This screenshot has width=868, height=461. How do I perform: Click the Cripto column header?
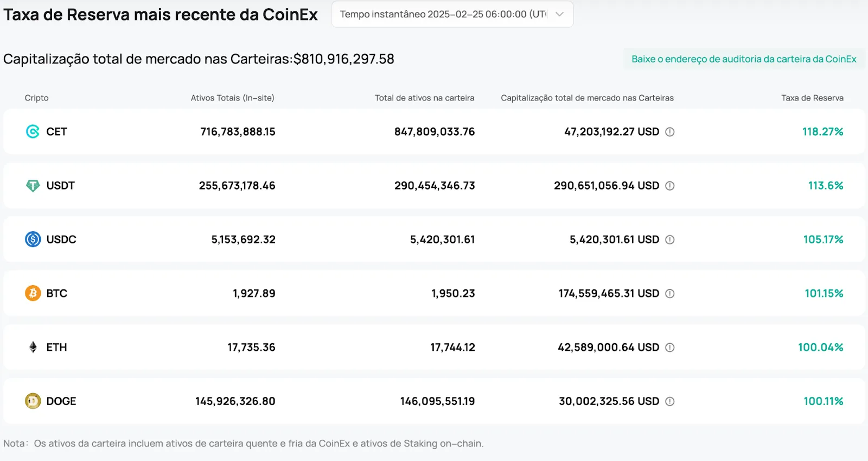tap(36, 98)
